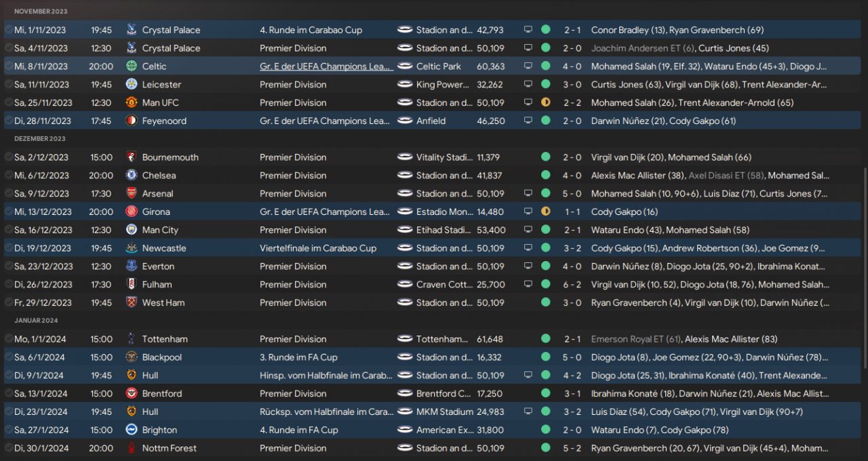
Task: Open the Brighton team link
Action: click(x=159, y=430)
